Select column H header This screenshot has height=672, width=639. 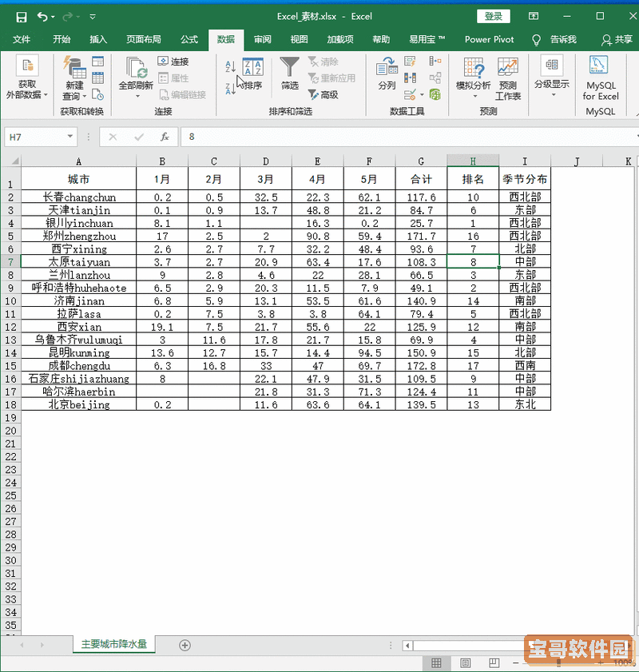[x=473, y=161]
